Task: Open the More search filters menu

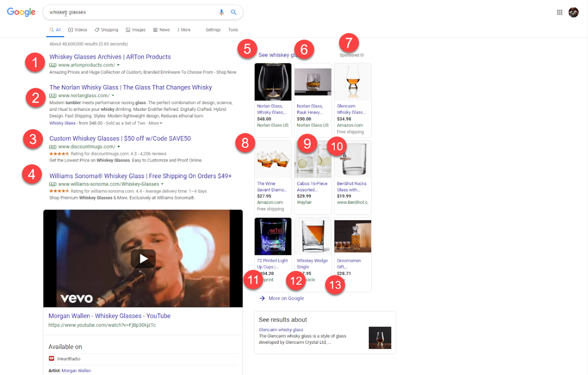Action: [x=184, y=30]
